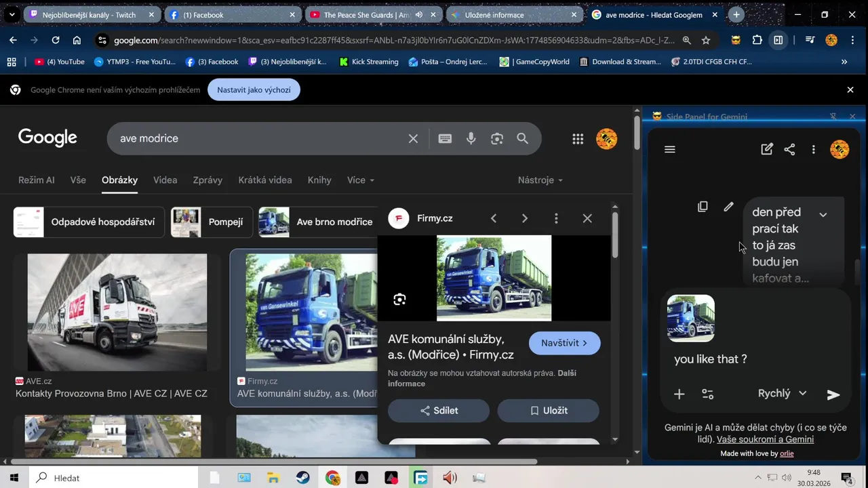The height and width of the screenshot is (488, 868).
Task: Open the Další informace link
Action: tap(481, 378)
